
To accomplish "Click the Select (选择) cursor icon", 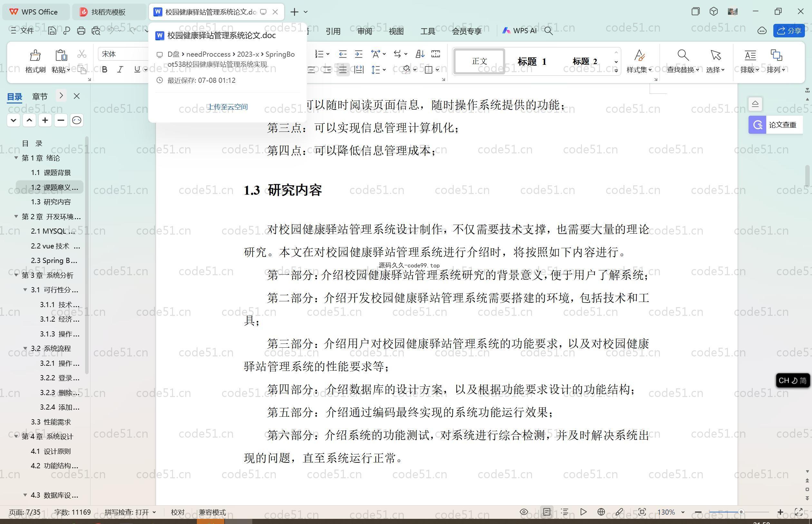I will click(715, 55).
